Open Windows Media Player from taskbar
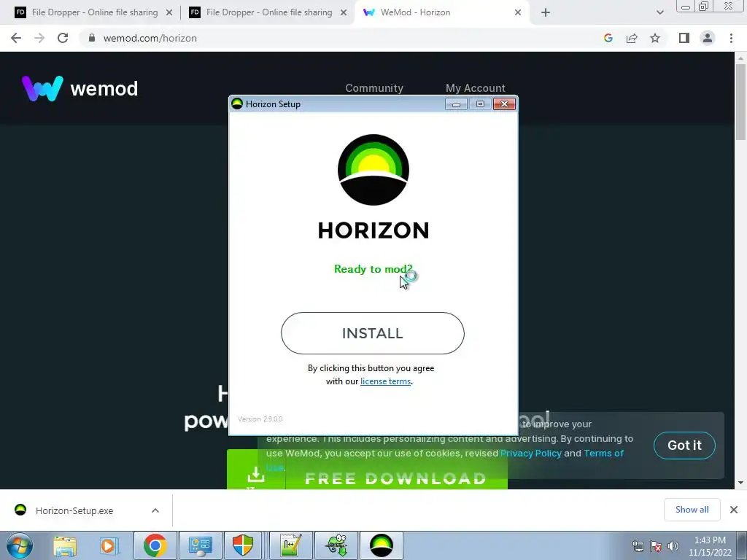Viewport: 747px width, 560px height. pos(109,545)
